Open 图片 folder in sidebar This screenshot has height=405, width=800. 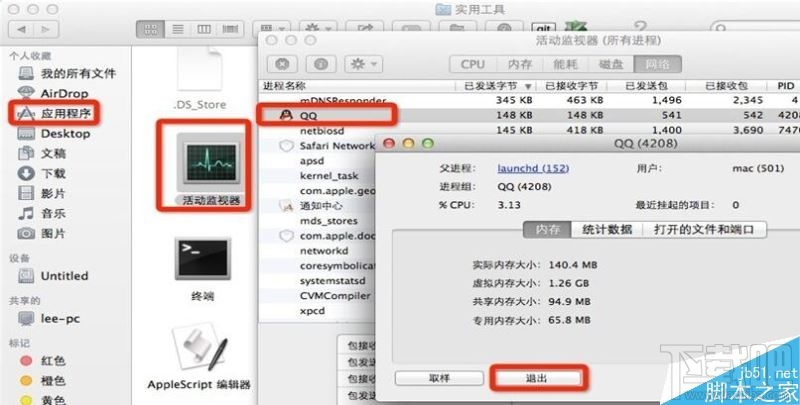[x=42, y=234]
